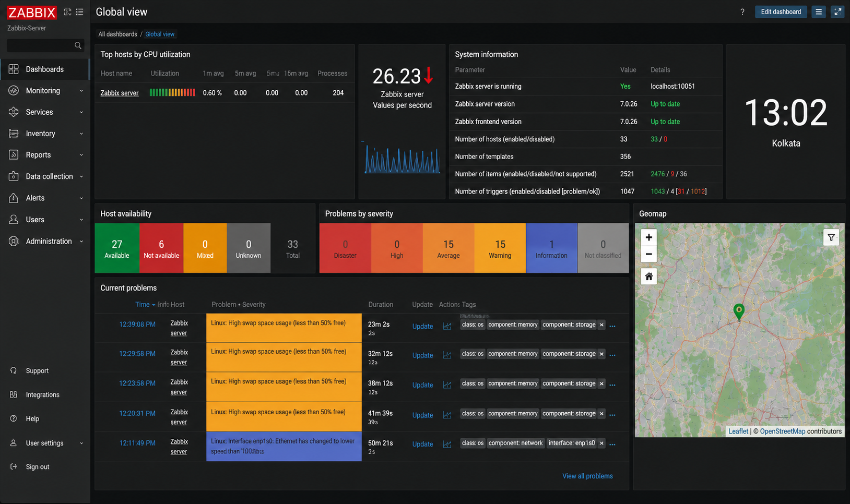Click Global view breadcrumb link

pos(160,34)
